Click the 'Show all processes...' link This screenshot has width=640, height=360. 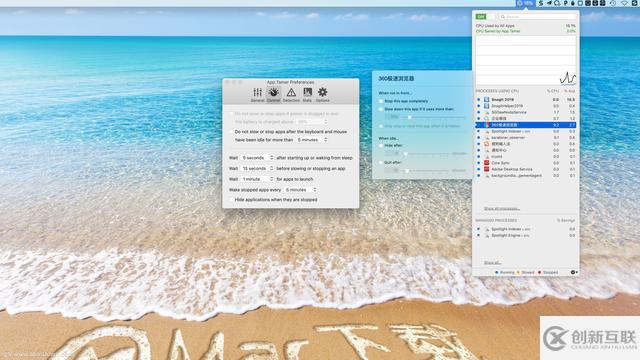click(x=502, y=209)
